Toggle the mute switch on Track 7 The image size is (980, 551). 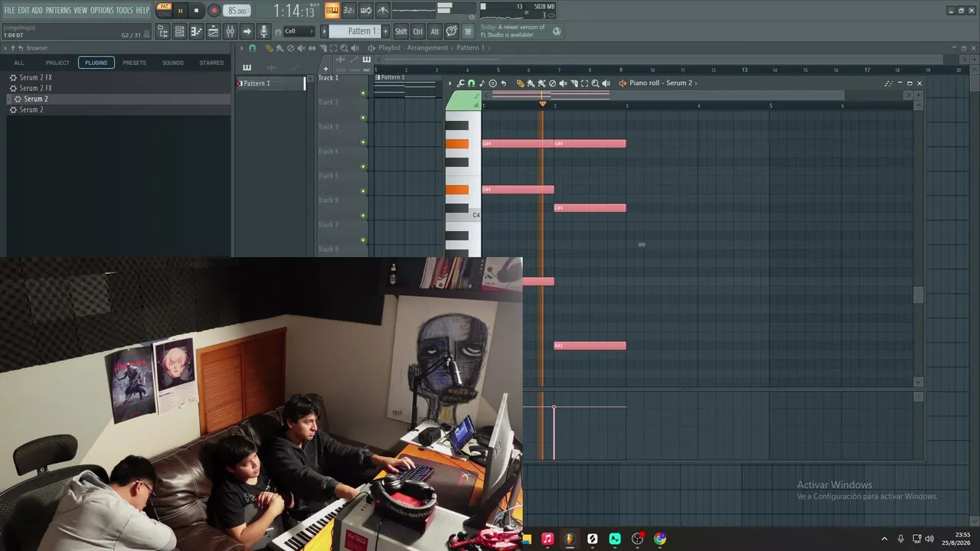363,240
